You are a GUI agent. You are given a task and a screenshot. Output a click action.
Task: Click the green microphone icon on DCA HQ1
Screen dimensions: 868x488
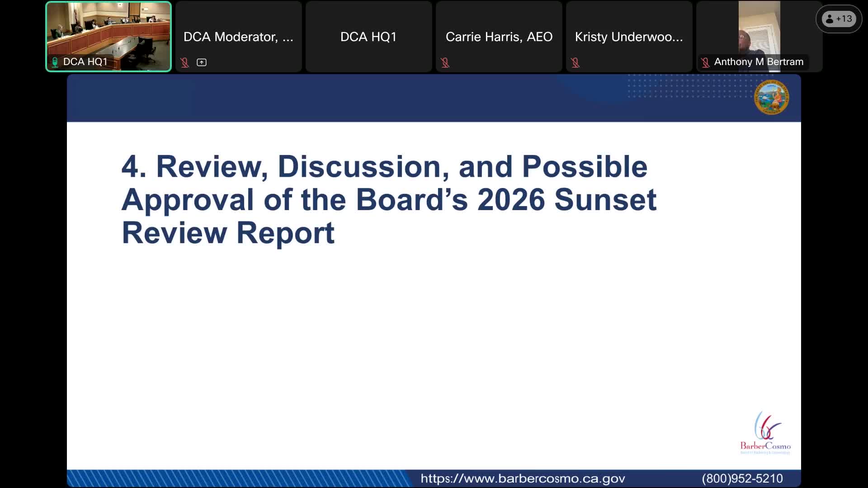click(x=55, y=62)
